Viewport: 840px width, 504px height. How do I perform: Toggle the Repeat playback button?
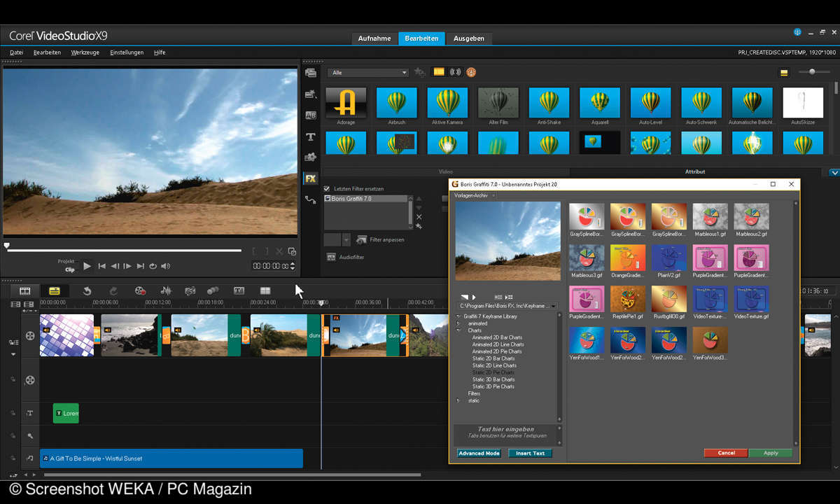click(x=153, y=266)
